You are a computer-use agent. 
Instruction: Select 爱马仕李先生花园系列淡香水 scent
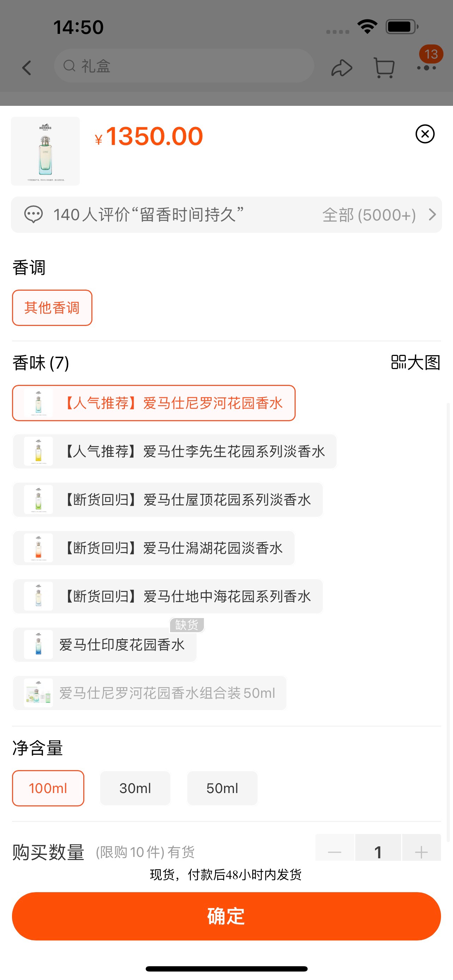point(175,452)
